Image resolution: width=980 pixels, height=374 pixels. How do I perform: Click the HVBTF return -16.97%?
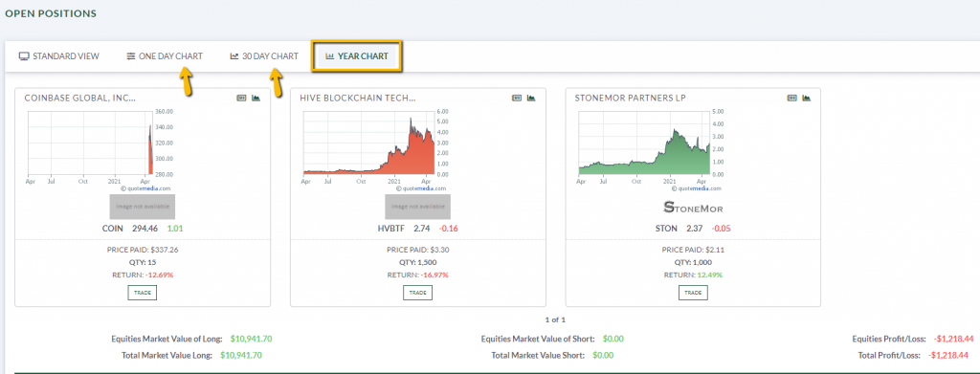click(x=434, y=275)
